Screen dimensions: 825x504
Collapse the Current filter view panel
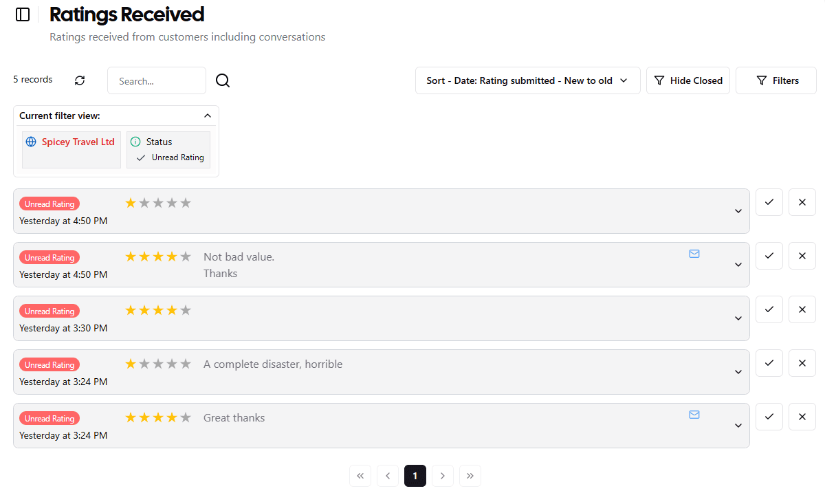[208, 116]
